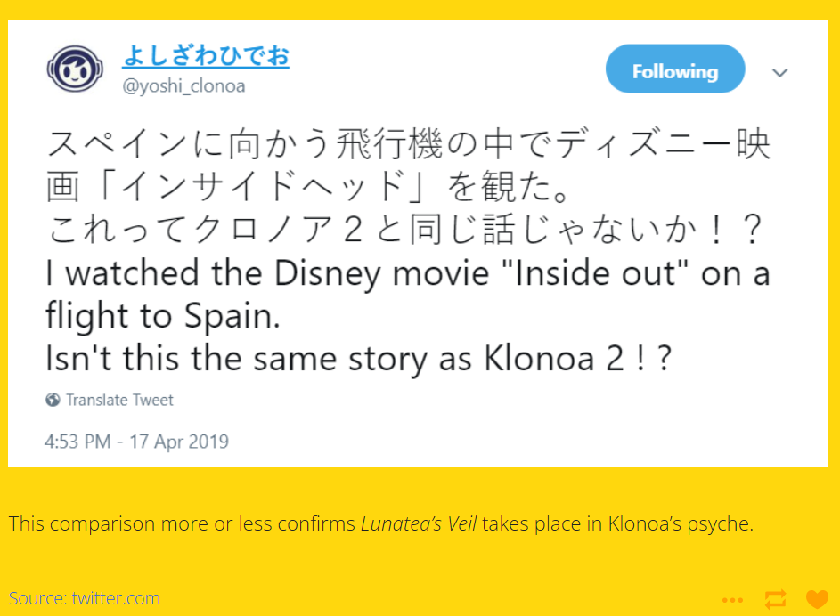Click the astronaut helmet profile avatar
Viewport: 840px width, 616px height.
(75, 69)
